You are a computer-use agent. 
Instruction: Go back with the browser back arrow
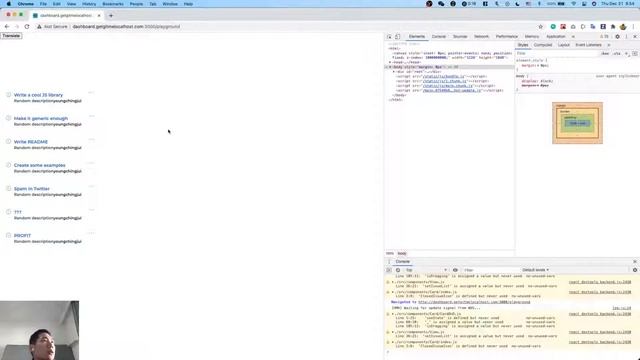pyautogui.click(x=7, y=27)
